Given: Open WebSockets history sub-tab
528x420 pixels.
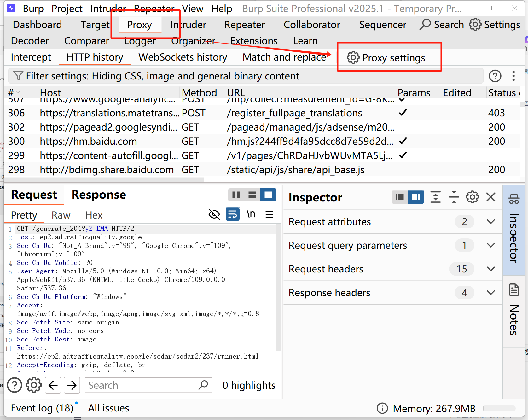Looking at the screenshot, I should click(x=183, y=57).
